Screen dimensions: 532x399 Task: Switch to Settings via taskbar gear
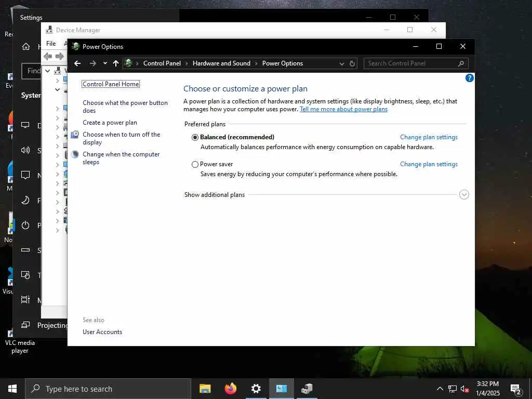click(x=256, y=389)
